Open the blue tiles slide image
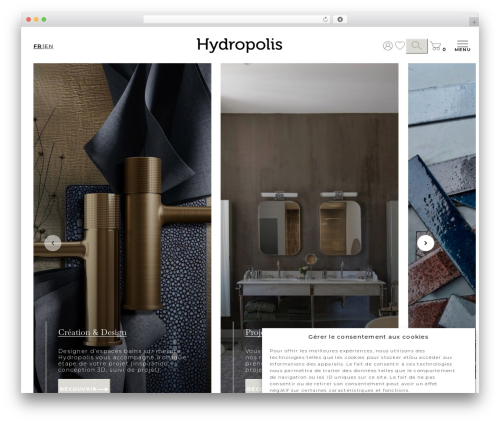The width and height of the screenshot is (500, 423). point(442,195)
